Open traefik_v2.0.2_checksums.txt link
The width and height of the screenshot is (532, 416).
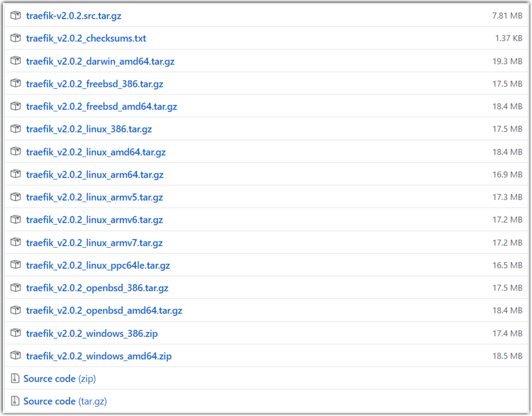[86, 38]
